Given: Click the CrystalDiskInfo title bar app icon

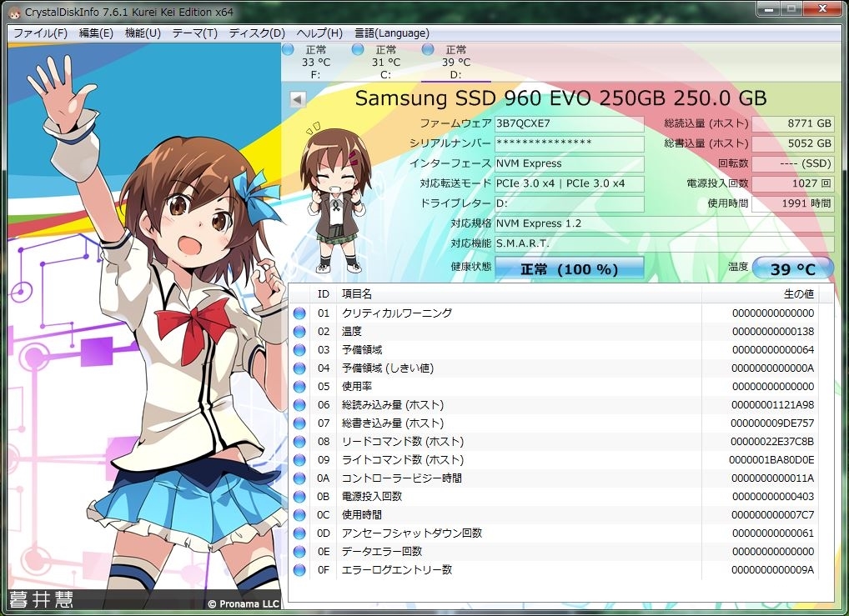Looking at the screenshot, I should click(14, 13).
